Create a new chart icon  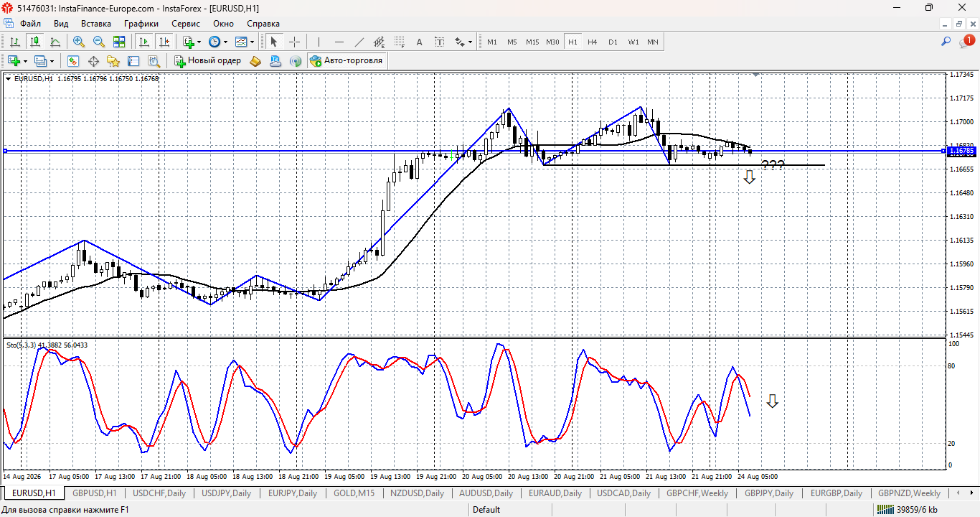pos(14,61)
